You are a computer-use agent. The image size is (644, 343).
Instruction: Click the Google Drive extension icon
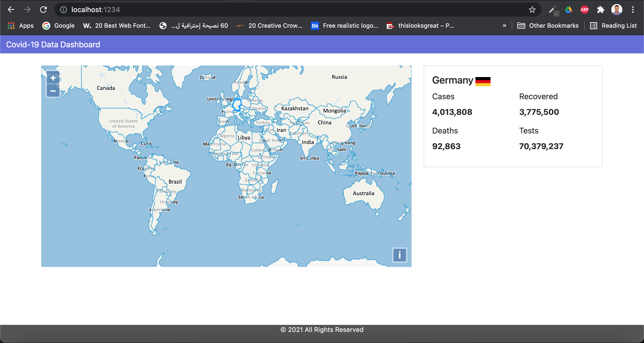tap(569, 10)
